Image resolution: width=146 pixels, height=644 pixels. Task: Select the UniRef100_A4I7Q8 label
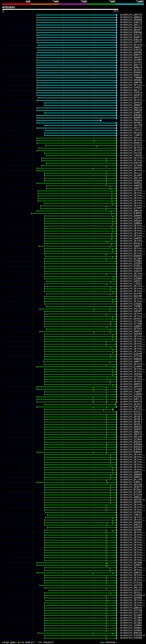click(x=131, y=309)
